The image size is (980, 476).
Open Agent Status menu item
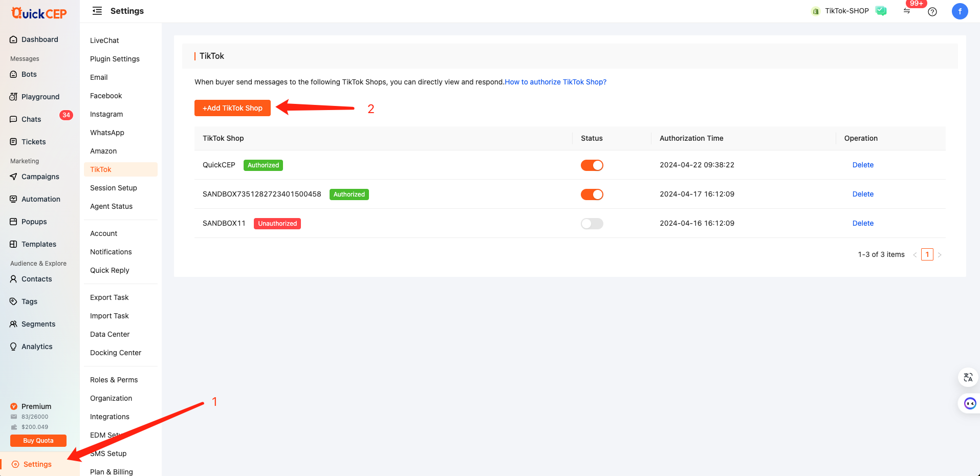(x=111, y=206)
